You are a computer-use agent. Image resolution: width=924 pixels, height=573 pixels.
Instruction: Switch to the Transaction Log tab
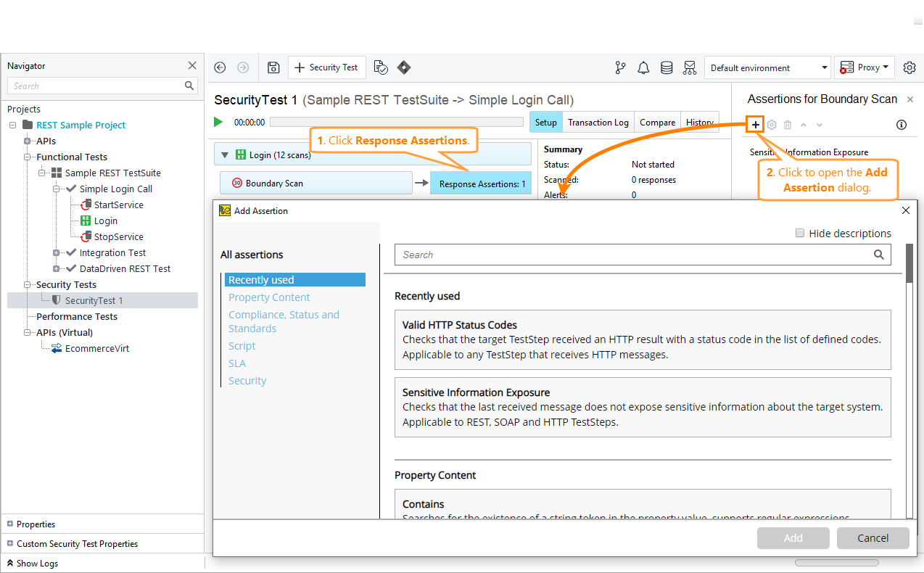598,123
